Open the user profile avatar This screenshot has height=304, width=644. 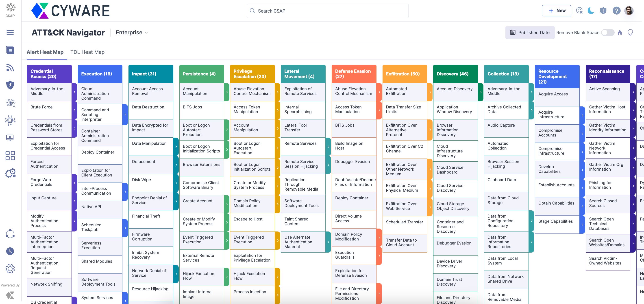point(629,11)
